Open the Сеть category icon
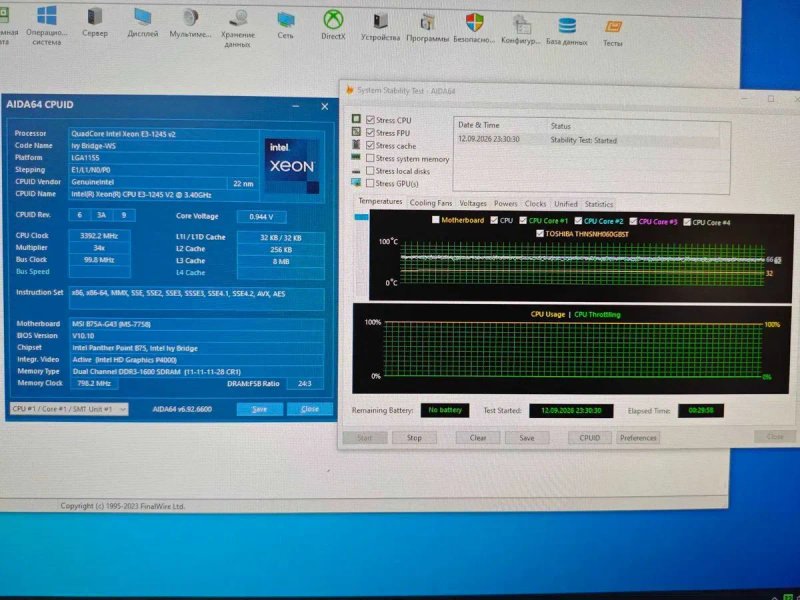Viewport: 800px width, 600px height. click(x=285, y=19)
